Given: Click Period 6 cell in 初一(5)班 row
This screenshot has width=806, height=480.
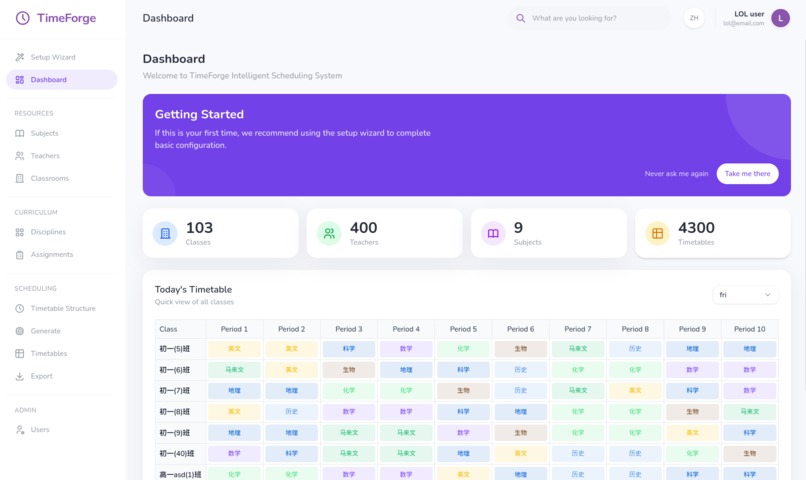Looking at the screenshot, I should [521, 349].
